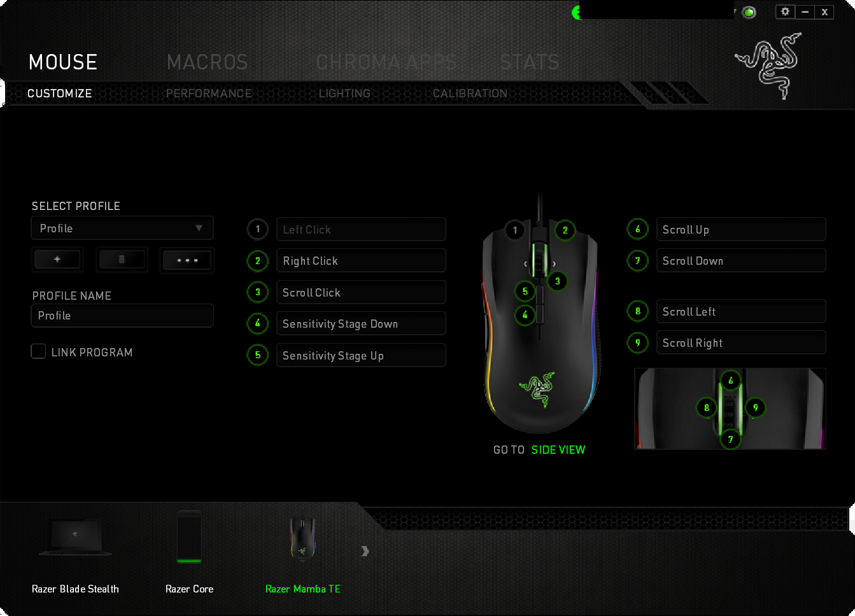Click the Mouse main tab

pyautogui.click(x=63, y=62)
